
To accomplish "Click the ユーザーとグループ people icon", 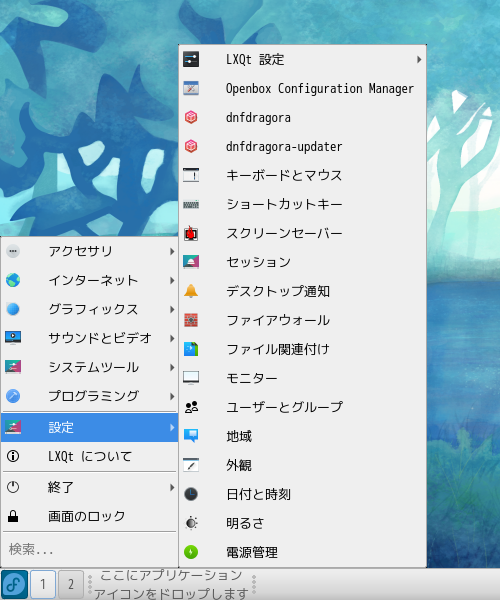I will pos(191,407).
